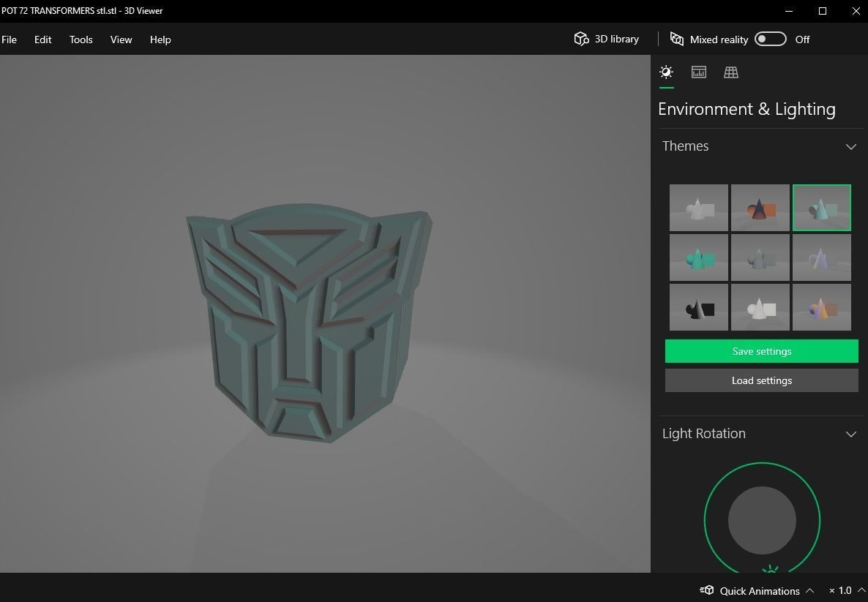Viewport: 868px width, 602px height.
Task: Click the 3D library cube icon
Action: tap(581, 39)
